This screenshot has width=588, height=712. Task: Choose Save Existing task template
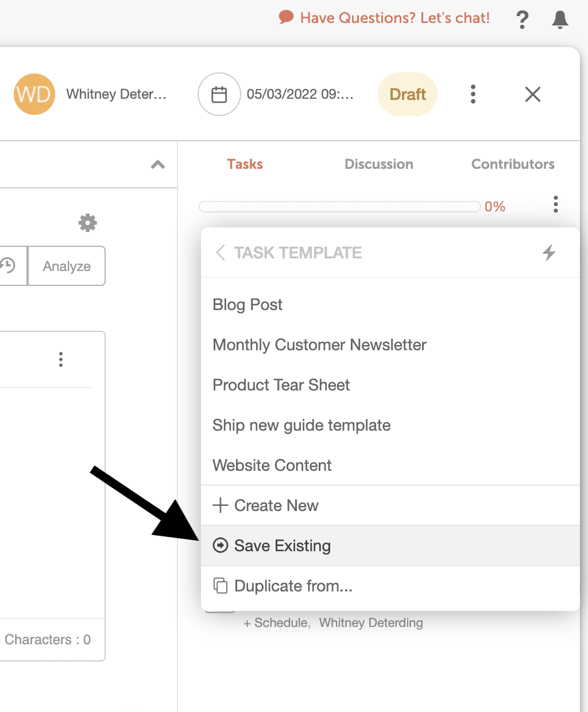390,545
